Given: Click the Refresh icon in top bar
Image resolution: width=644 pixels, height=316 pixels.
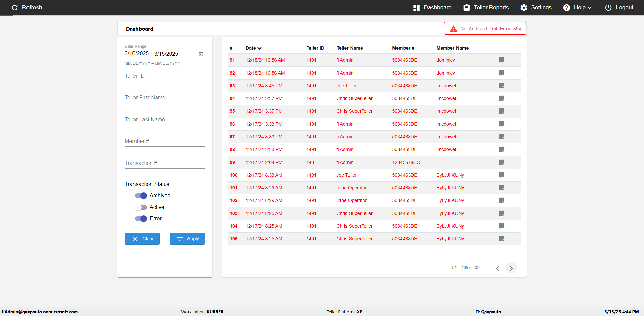Looking at the screenshot, I should 15,8.
